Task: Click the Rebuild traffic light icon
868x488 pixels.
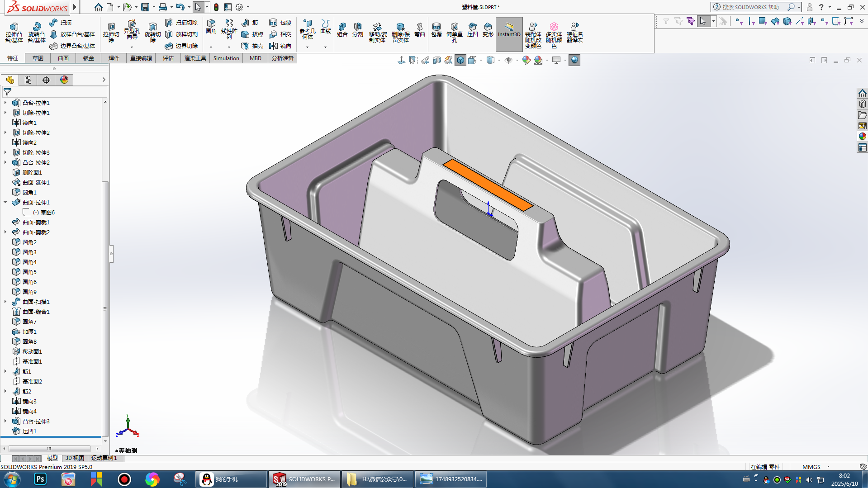Action: (216, 7)
